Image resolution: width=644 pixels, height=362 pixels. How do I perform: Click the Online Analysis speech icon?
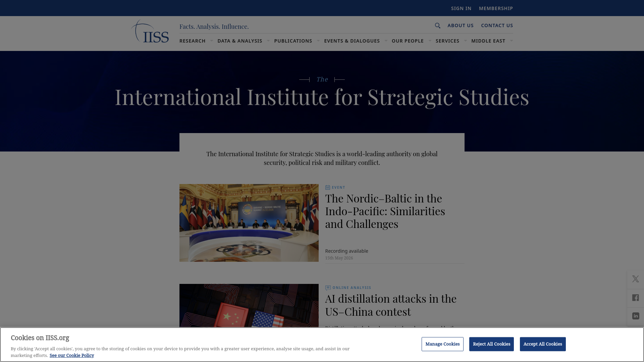pos(328,288)
